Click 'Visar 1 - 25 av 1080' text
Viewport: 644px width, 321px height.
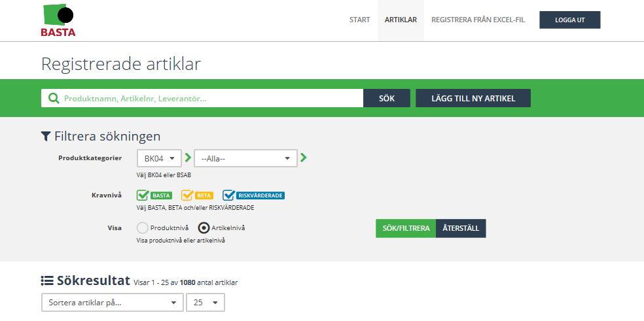(164, 282)
